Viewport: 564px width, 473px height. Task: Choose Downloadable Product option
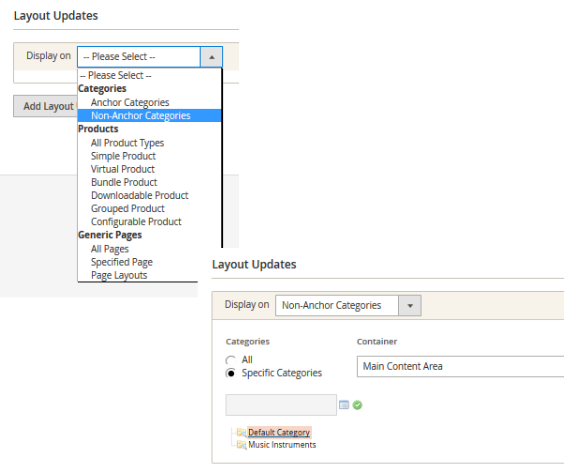pos(149,195)
